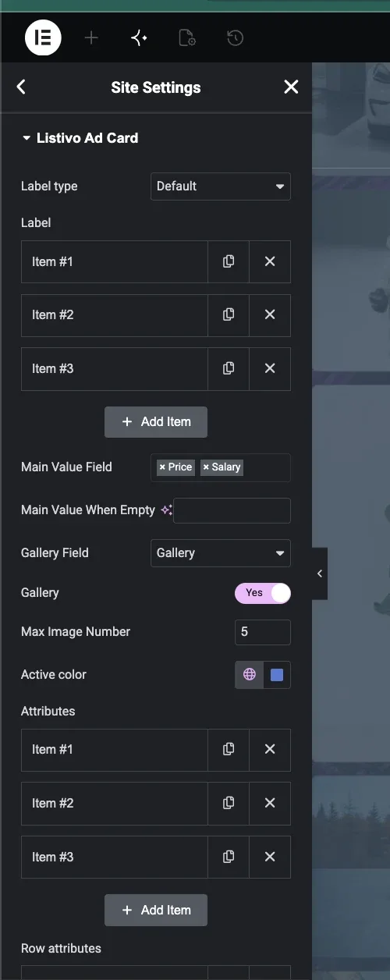This screenshot has height=980, width=390.
Task: Open the Active color global color globe
Action: click(x=250, y=674)
